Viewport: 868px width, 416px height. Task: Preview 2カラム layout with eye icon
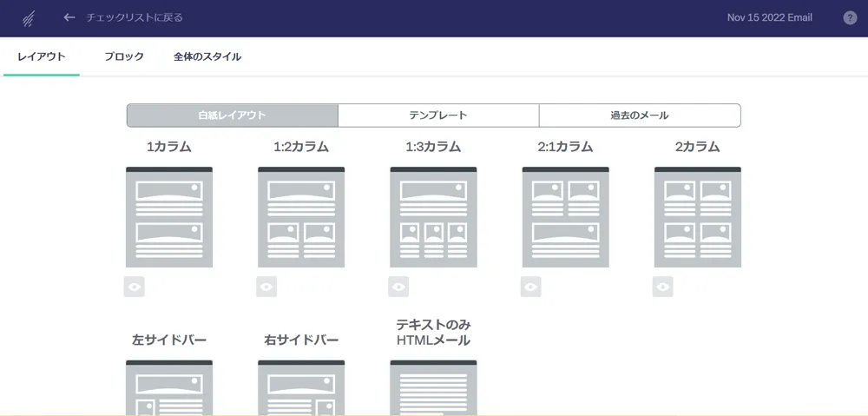[x=662, y=287]
